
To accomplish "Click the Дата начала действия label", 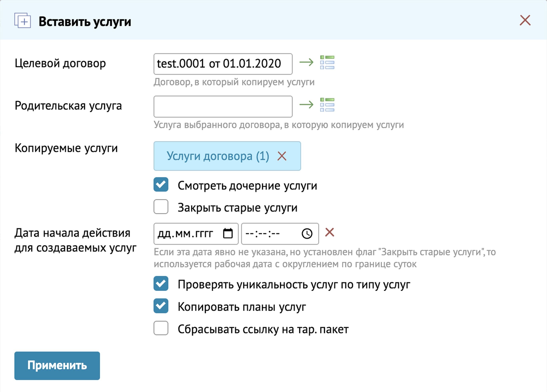I will click(x=76, y=240).
